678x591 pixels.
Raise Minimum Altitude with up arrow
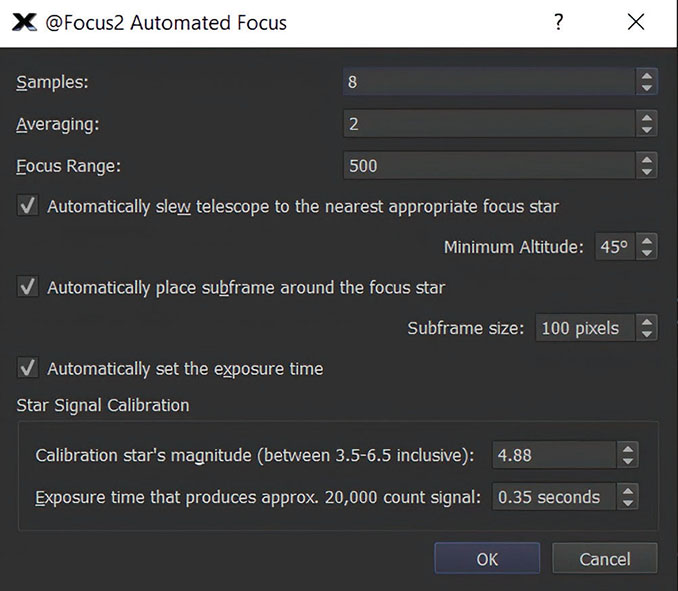coord(647,241)
